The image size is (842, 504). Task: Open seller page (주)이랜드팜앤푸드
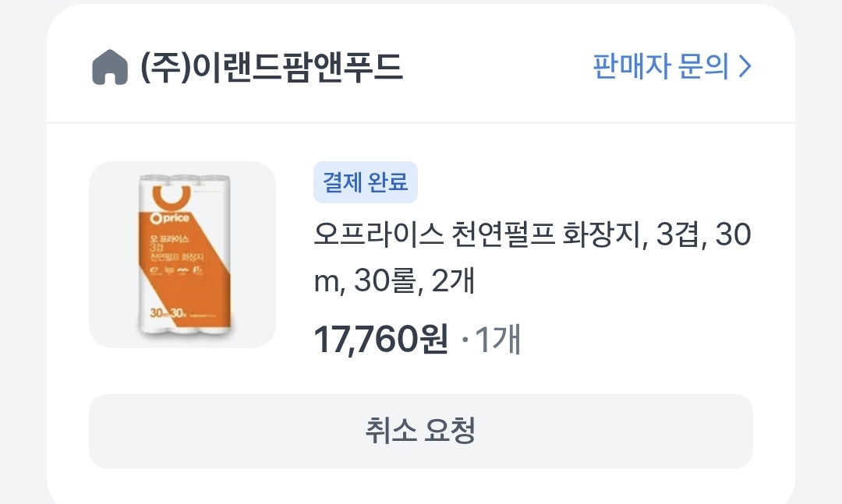(271, 67)
